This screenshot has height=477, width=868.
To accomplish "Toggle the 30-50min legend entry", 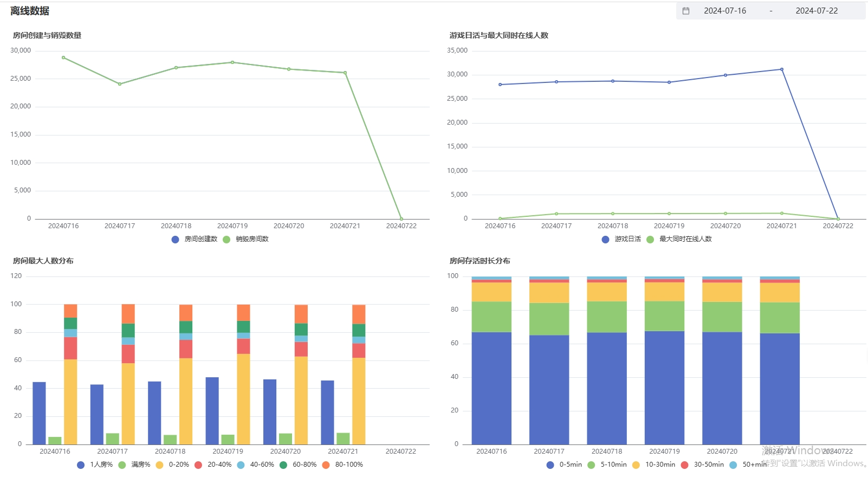I will [702, 465].
